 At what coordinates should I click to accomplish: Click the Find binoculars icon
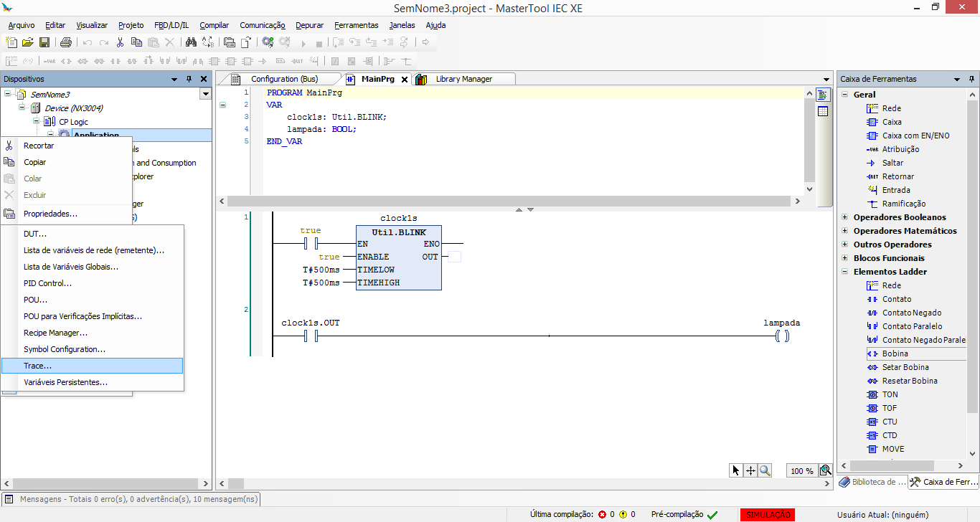point(189,42)
